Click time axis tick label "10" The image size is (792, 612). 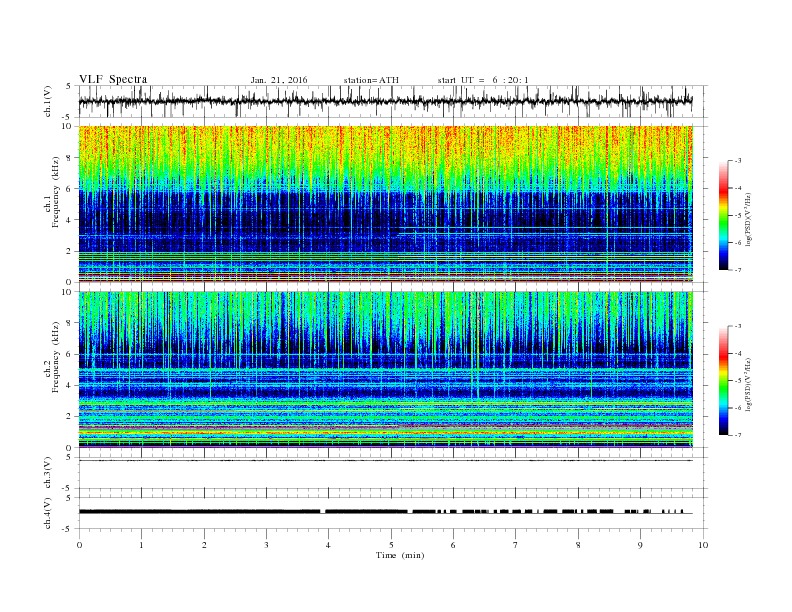(x=703, y=545)
